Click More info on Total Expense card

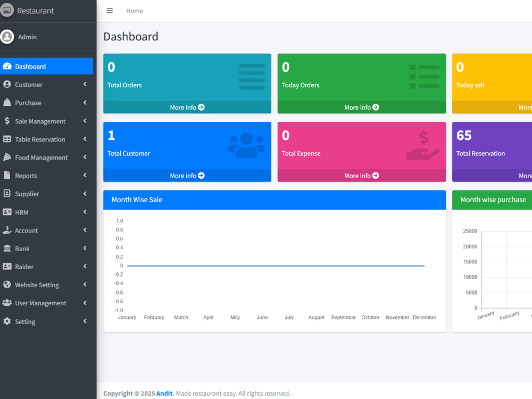[361, 176]
